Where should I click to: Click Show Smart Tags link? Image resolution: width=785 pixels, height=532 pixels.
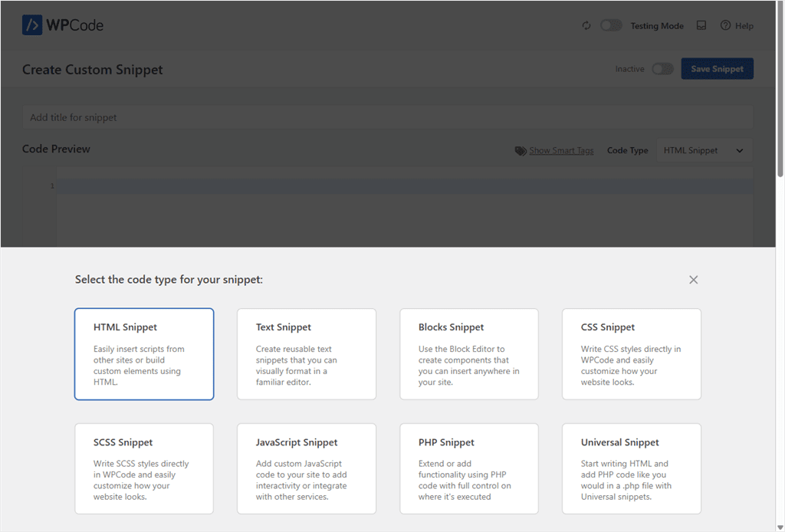point(561,151)
